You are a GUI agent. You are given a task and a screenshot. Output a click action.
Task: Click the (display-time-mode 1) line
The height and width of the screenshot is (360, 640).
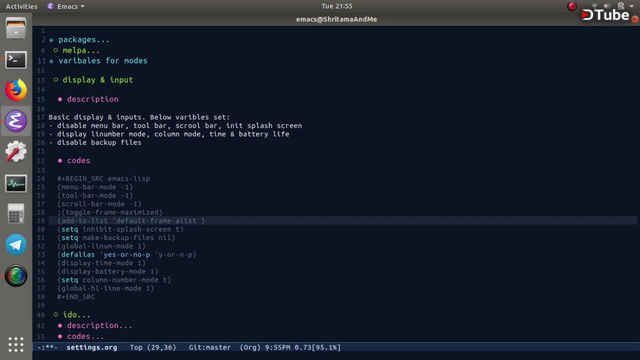point(101,263)
